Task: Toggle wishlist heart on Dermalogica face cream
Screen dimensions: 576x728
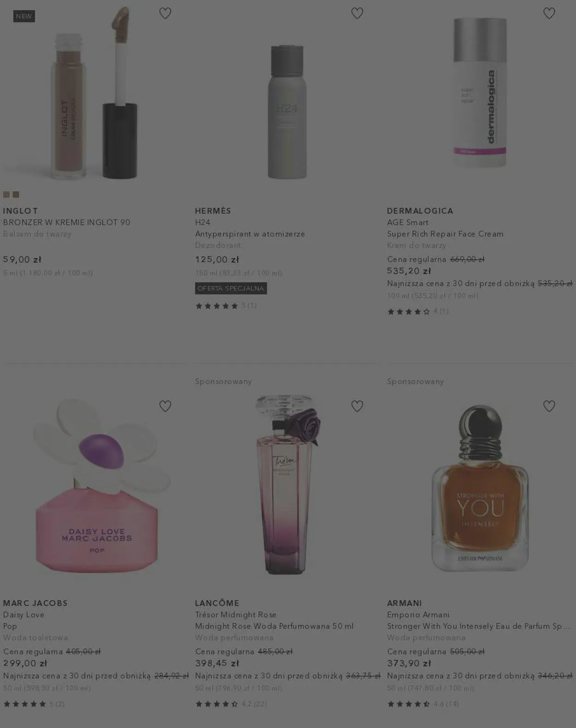Action: pyautogui.click(x=549, y=13)
